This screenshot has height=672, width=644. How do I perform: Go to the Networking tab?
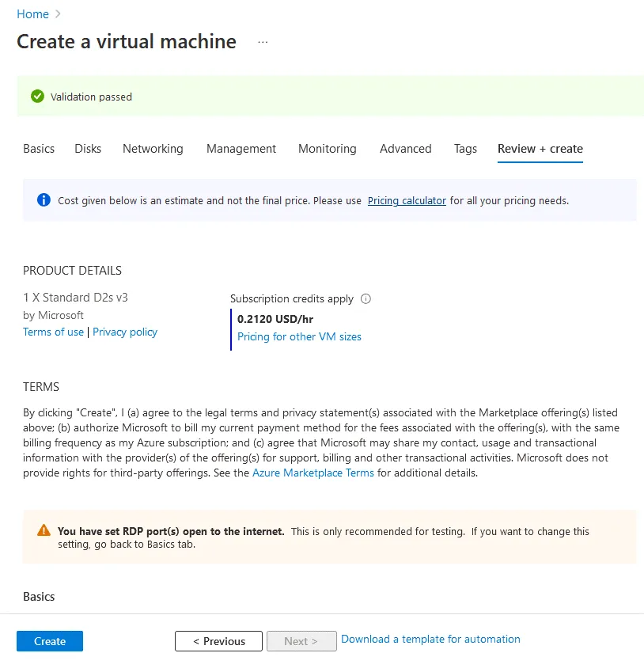click(x=153, y=149)
